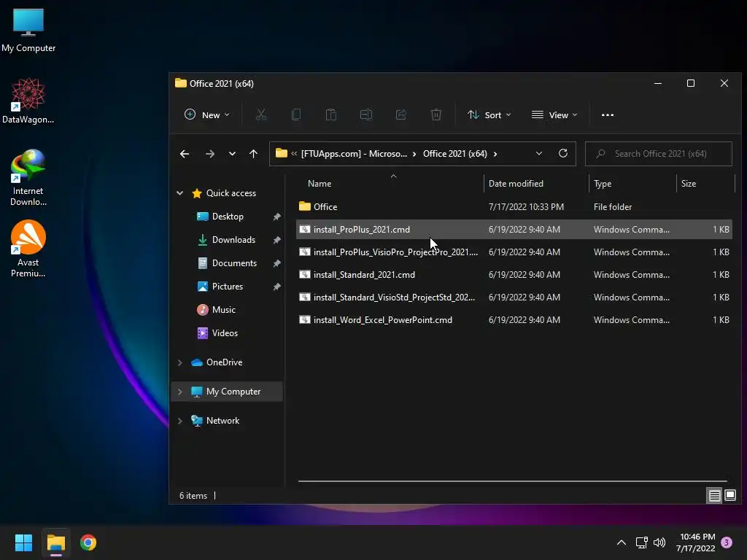Select Avast Premium desktop shortcut
The image size is (747, 560).
pos(28,249)
